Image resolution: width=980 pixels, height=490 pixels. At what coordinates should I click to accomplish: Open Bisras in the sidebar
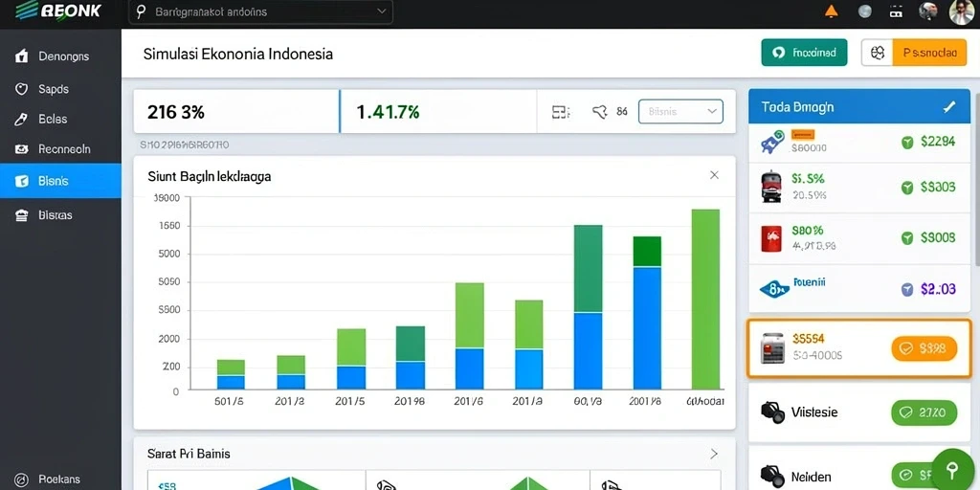(60, 215)
